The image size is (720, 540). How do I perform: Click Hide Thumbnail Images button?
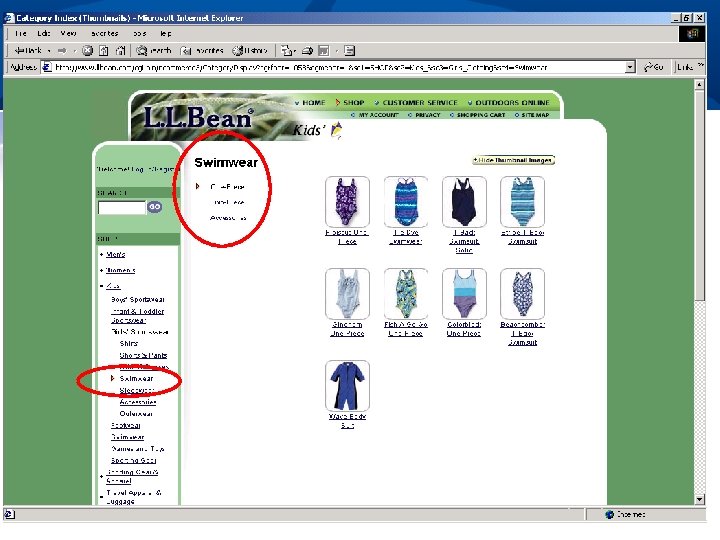514,160
